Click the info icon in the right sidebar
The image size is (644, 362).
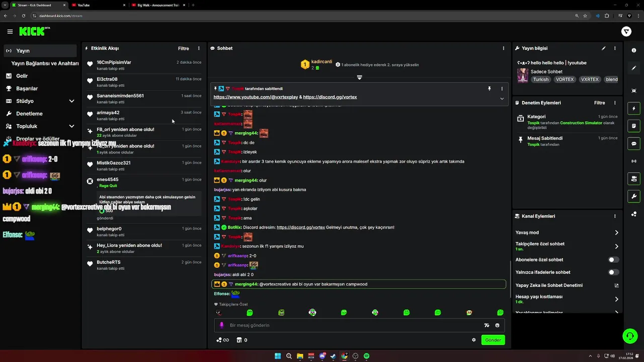(634, 50)
